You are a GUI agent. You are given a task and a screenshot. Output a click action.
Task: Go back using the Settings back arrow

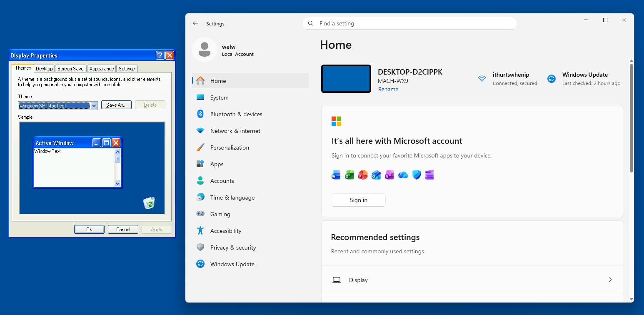[x=195, y=24]
